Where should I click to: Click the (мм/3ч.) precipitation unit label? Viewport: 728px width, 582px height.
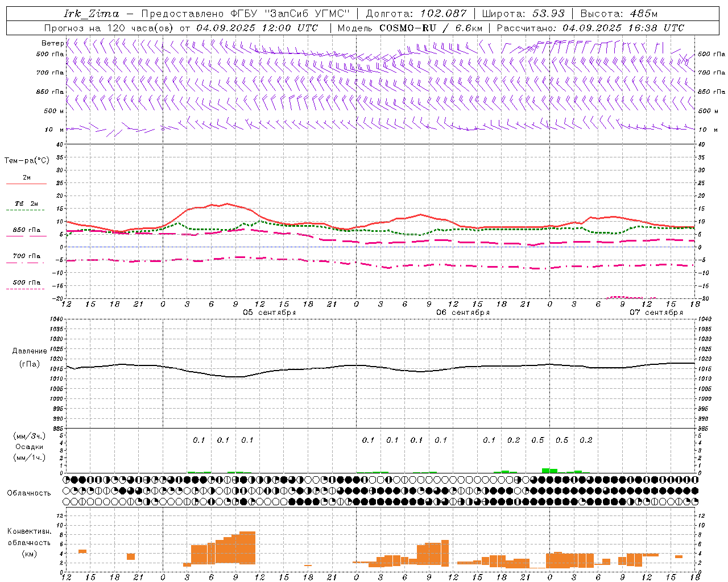tap(30, 436)
